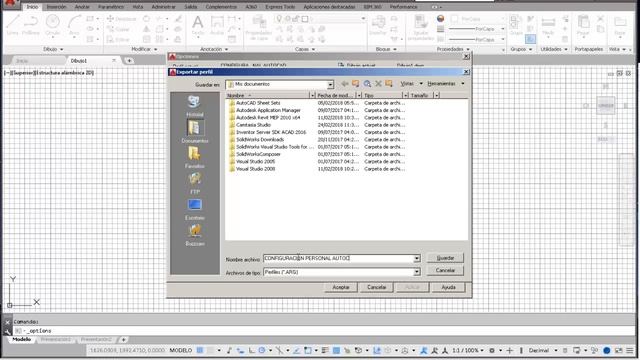
Task: Click the status bar customization menu icon
Action: (x=630, y=351)
